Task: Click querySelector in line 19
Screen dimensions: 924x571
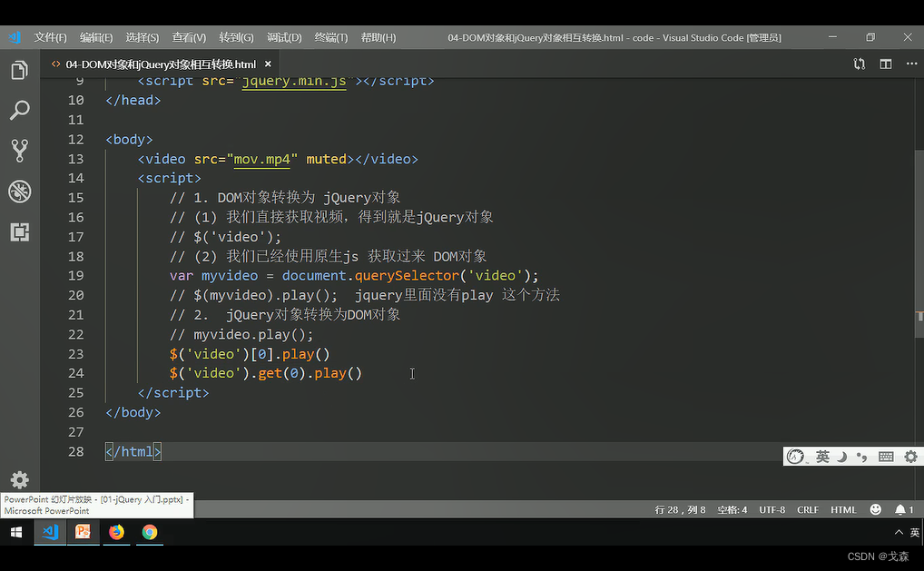Action: tap(408, 276)
